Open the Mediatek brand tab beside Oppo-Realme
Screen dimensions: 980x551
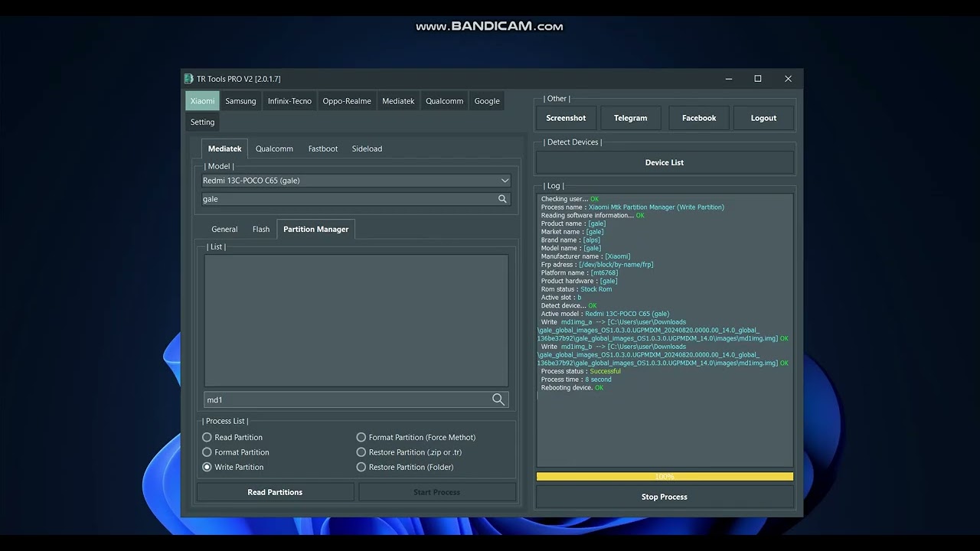click(398, 101)
